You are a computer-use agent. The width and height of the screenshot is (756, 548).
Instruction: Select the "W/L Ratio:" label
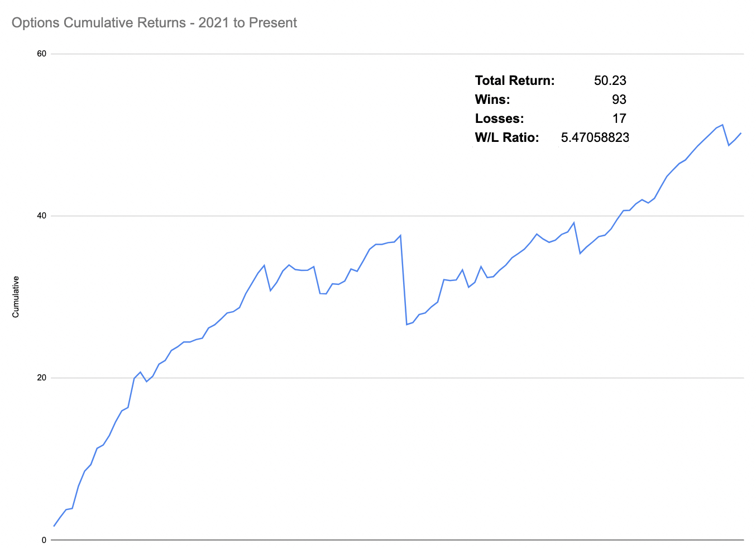pos(507,137)
